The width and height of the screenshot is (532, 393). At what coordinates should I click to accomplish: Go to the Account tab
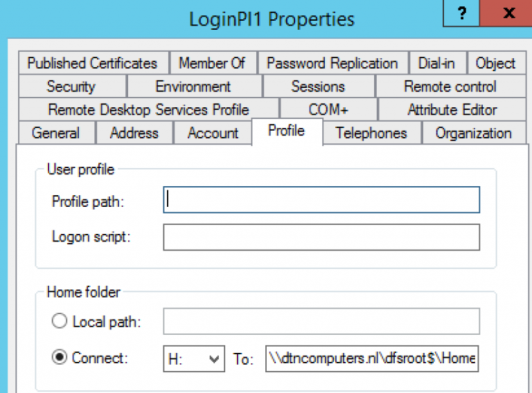point(213,133)
